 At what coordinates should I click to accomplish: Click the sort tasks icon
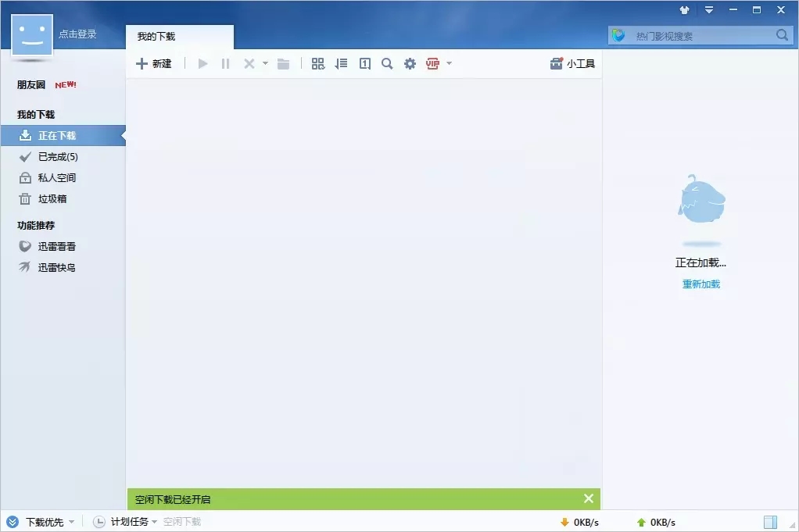tap(341, 63)
